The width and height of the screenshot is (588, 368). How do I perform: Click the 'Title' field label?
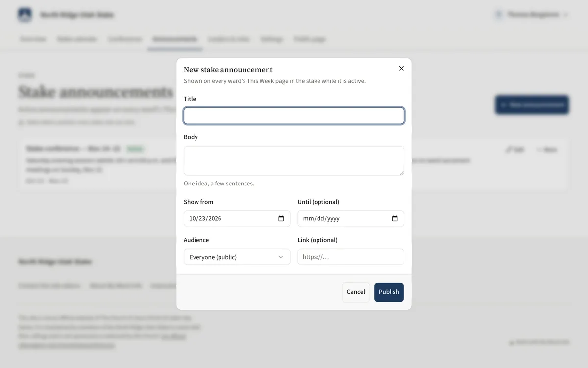coord(190,99)
